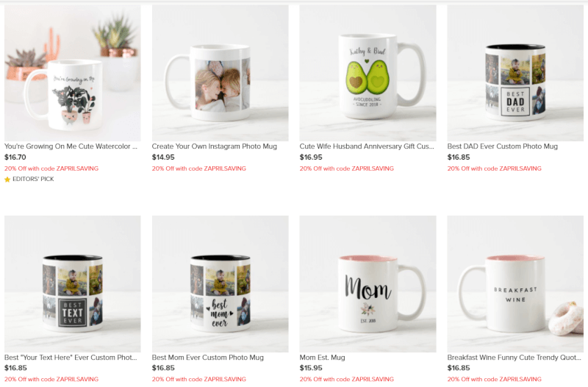Click the ZAPRILSAVING promo under Instagram Photo Mug

[x=199, y=168]
